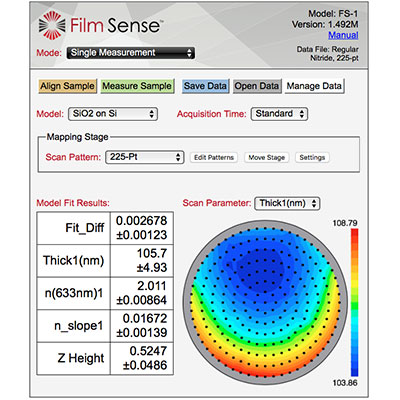Click the Model: FS-1 text
Image resolution: width=400 pixels, height=400 pixels.
click(x=333, y=14)
